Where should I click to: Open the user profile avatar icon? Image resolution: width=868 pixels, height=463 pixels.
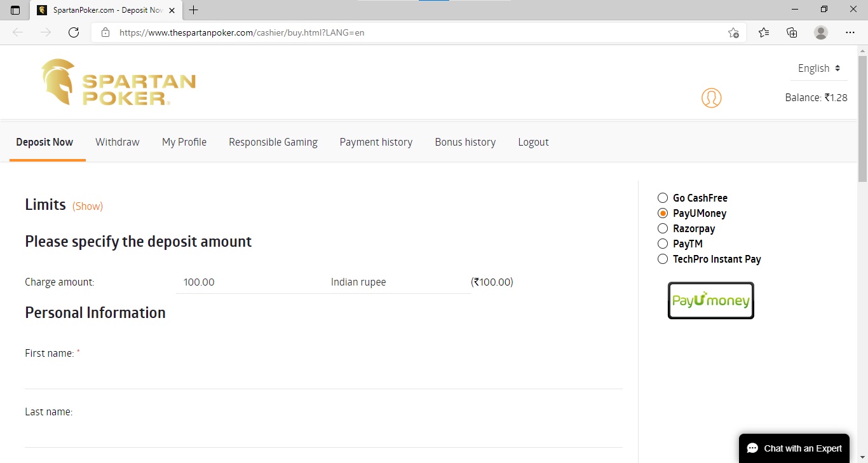tap(711, 98)
